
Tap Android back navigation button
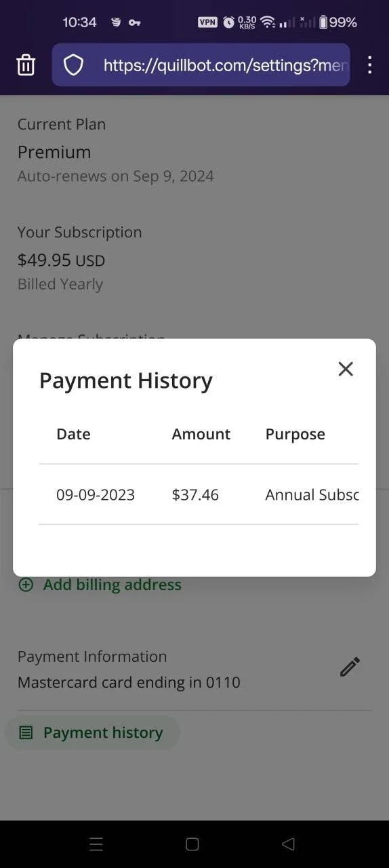[x=288, y=844]
